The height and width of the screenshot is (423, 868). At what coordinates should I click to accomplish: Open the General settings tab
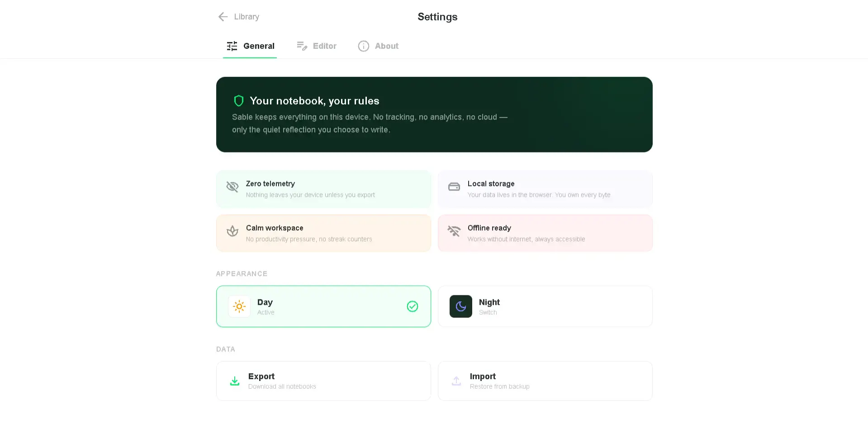point(250,46)
